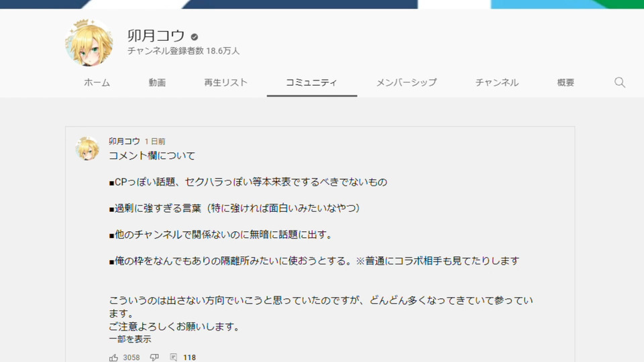This screenshot has height=362, width=644.
Task: Open the 動画 tab
Action: [157, 82]
